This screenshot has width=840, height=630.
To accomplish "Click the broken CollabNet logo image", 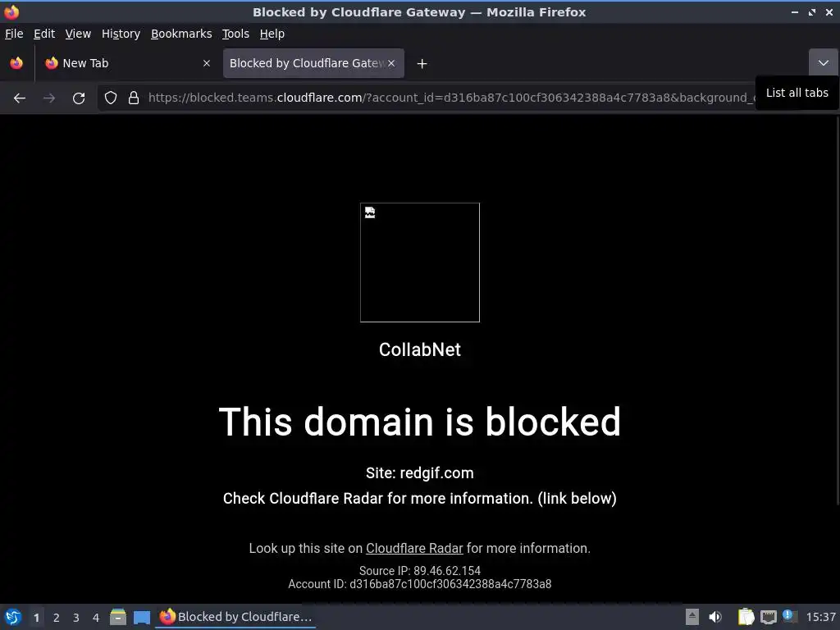I will (x=420, y=262).
